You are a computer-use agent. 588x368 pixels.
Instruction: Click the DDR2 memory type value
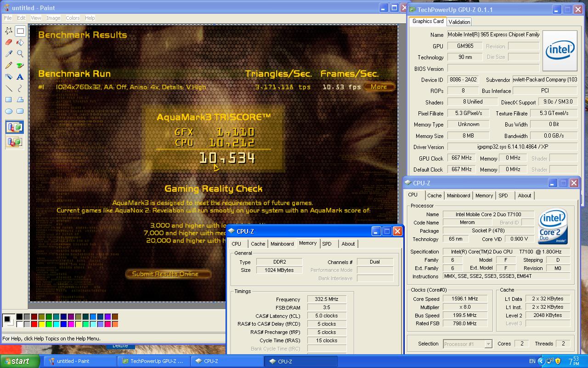279,262
